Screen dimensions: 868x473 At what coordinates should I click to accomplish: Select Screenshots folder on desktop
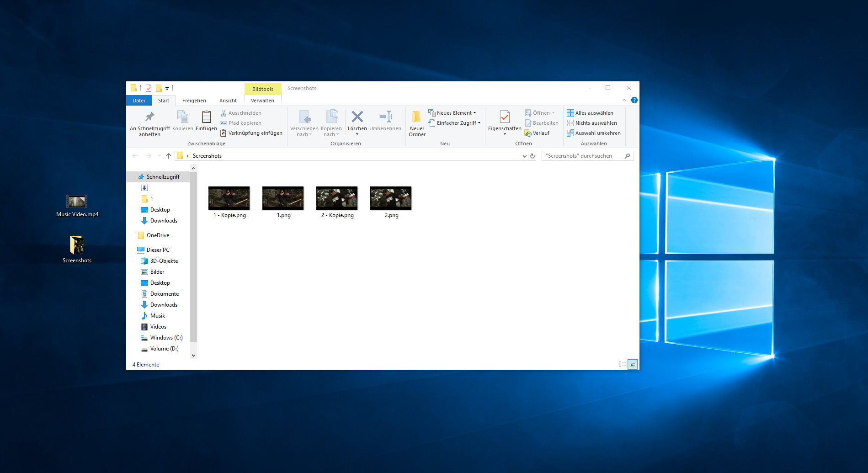click(77, 250)
